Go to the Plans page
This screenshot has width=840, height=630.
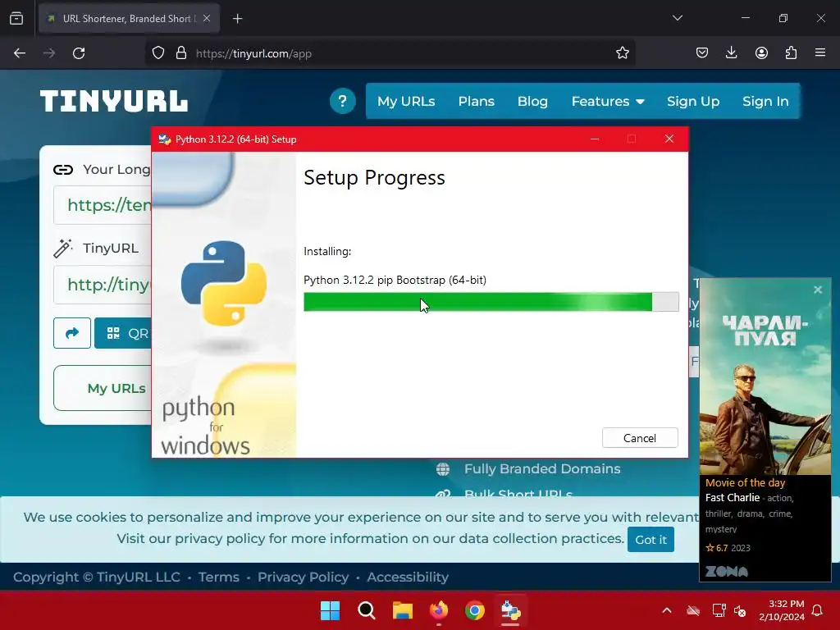(x=476, y=101)
